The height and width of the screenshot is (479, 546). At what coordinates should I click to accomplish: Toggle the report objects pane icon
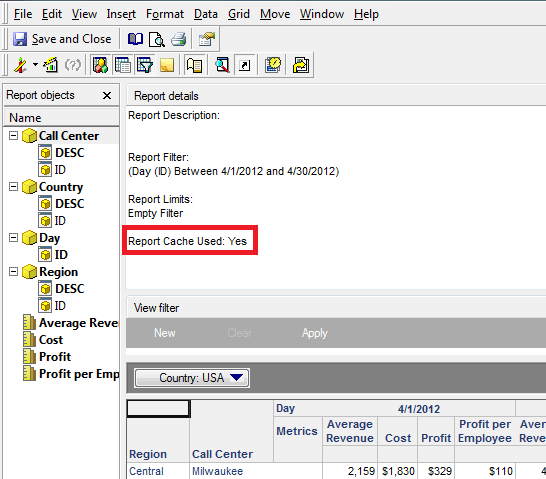(x=123, y=65)
